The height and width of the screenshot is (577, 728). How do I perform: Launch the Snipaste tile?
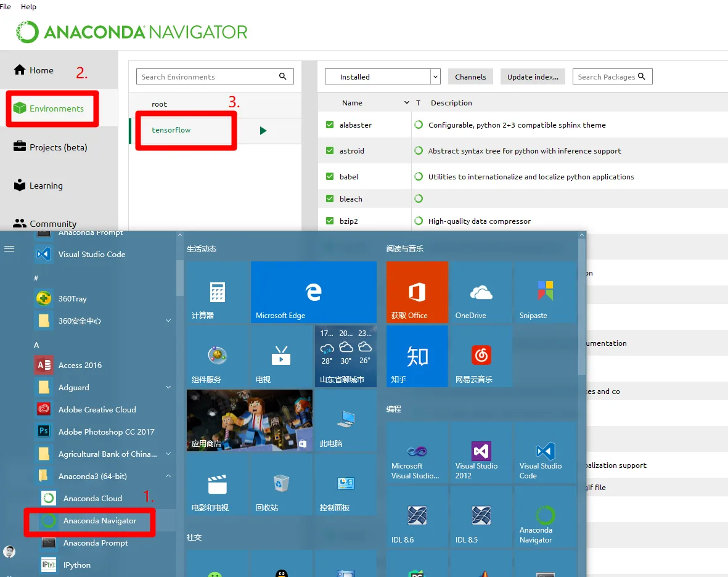pos(545,292)
